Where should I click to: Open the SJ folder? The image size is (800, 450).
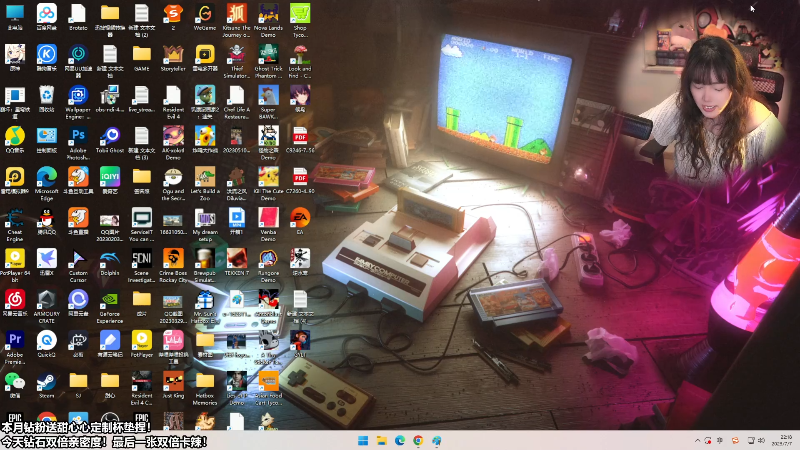tap(78, 384)
